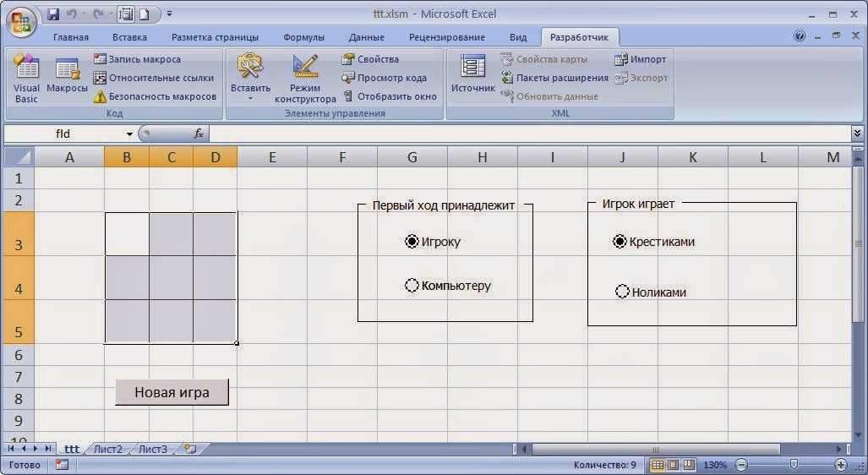Create new document from quick access toolbar

coord(144,14)
